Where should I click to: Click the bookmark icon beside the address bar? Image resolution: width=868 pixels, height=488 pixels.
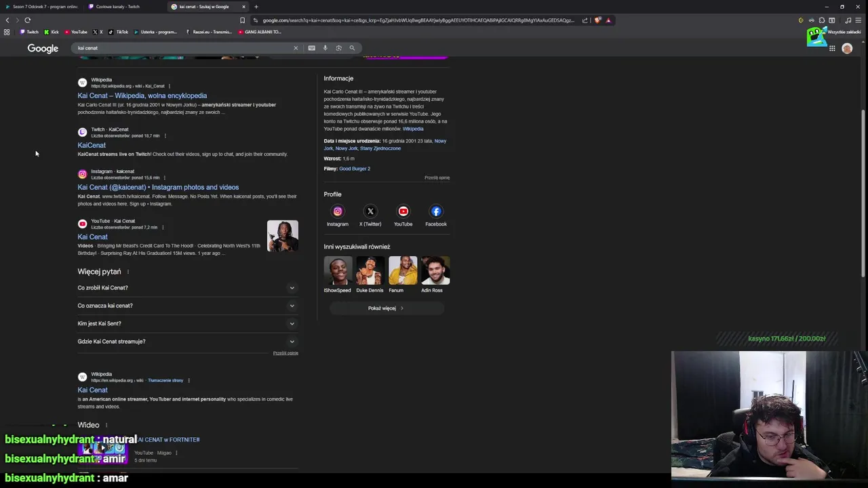[242, 20]
